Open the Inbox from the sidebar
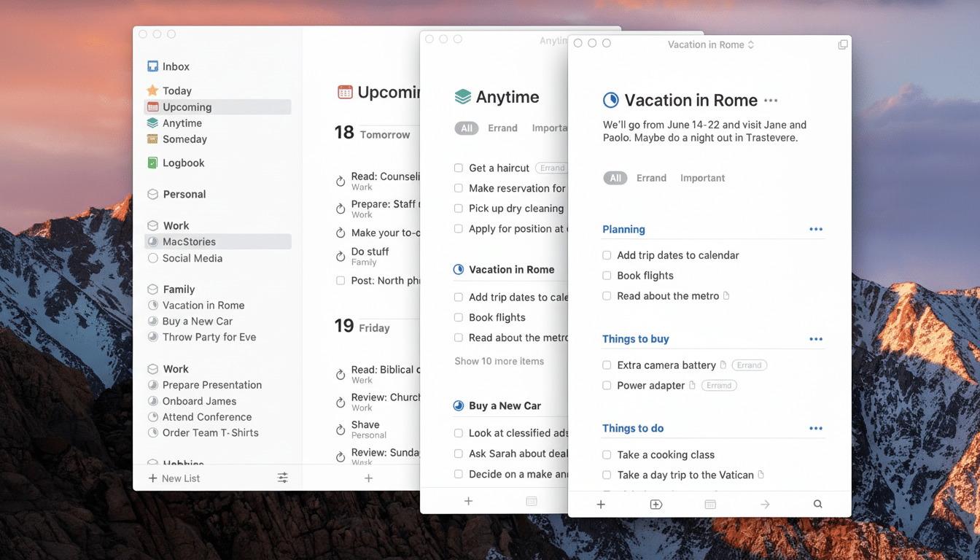The image size is (980, 560). pos(175,66)
